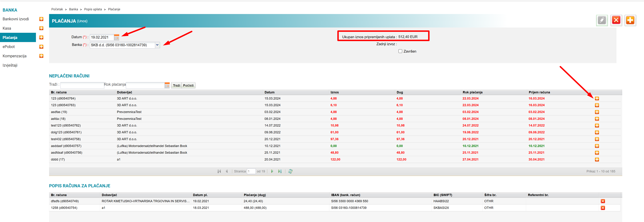This screenshot has height=222, width=644.
Task: Click plus icon next to Bankovni izvodi
Action: [x=41, y=19]
